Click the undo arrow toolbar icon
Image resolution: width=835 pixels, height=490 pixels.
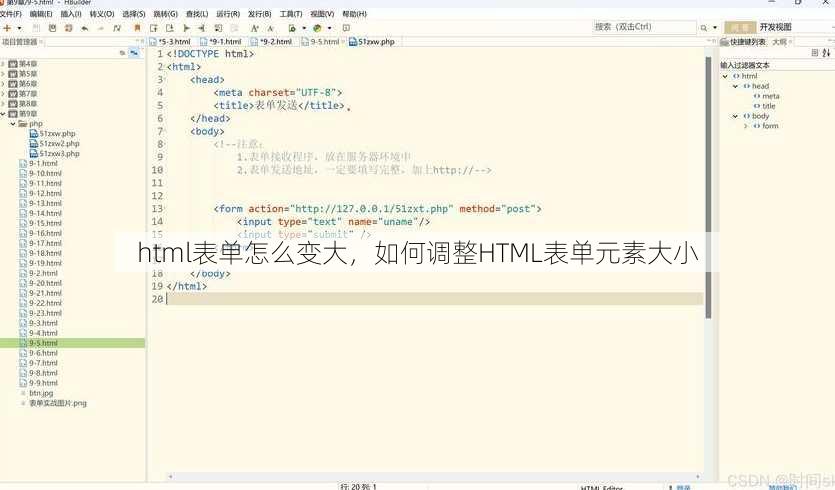[x=85, y=28]
